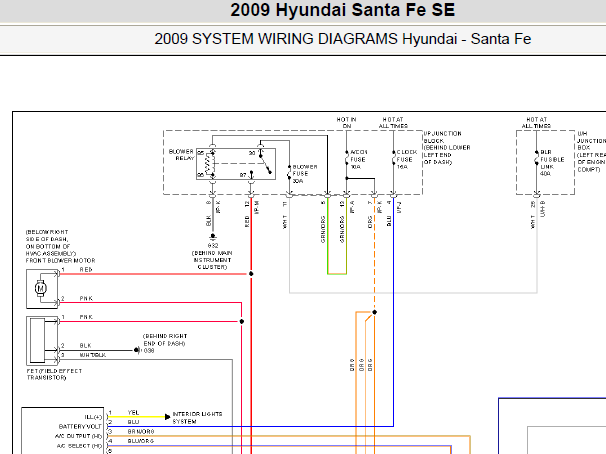606x454 pixels.
Task: Click the splice dot joining the PNK wires
Action: click(x=242, y=321)
